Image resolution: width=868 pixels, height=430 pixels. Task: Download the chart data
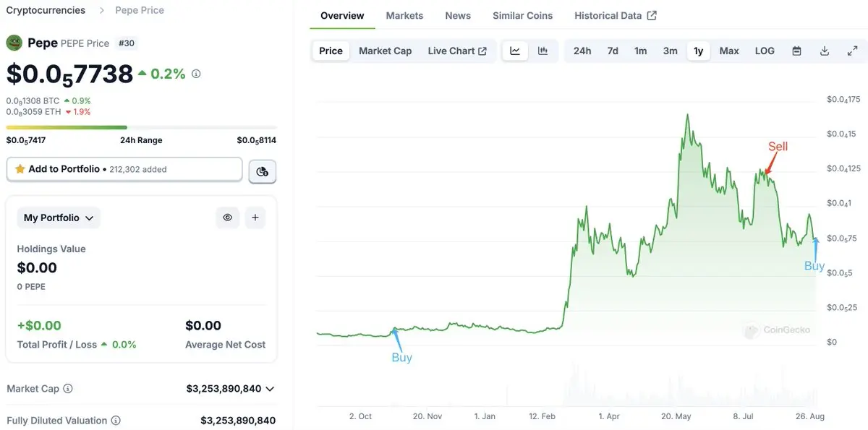(x=825, y=51)
